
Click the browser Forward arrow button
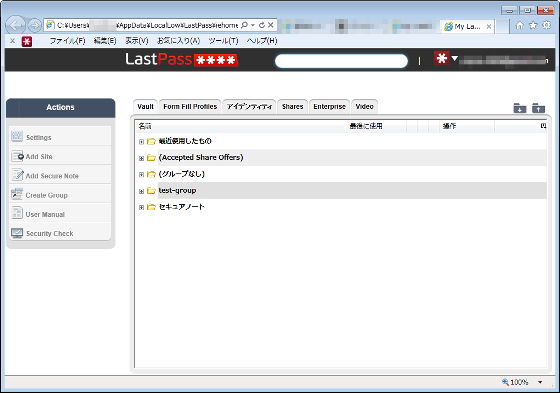coord(35,25)
